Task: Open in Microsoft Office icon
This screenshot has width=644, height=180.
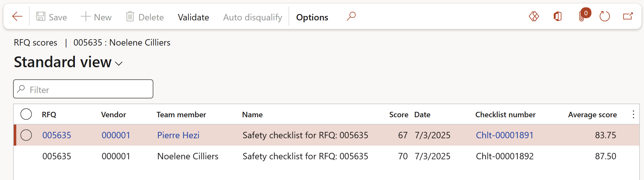Action: tap(558, 16)
